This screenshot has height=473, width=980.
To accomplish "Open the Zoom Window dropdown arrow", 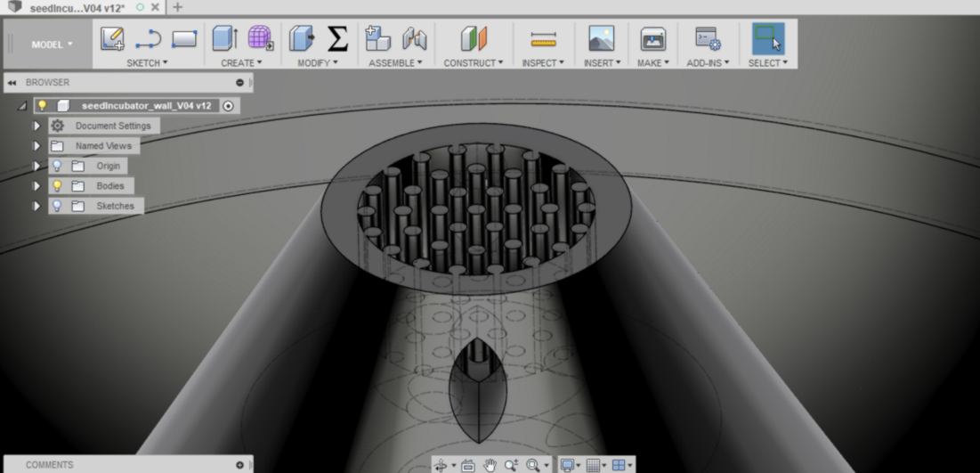I will (546, 466).
